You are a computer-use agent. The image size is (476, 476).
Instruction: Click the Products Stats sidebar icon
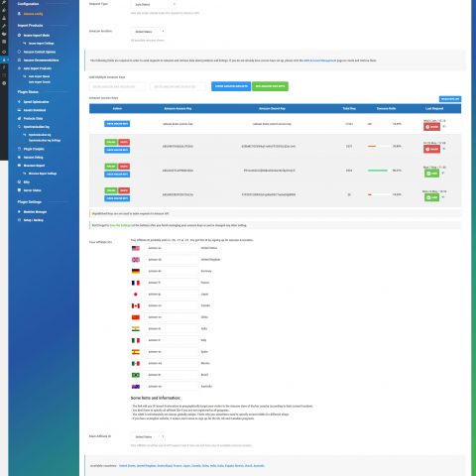(x=19, y=118)
